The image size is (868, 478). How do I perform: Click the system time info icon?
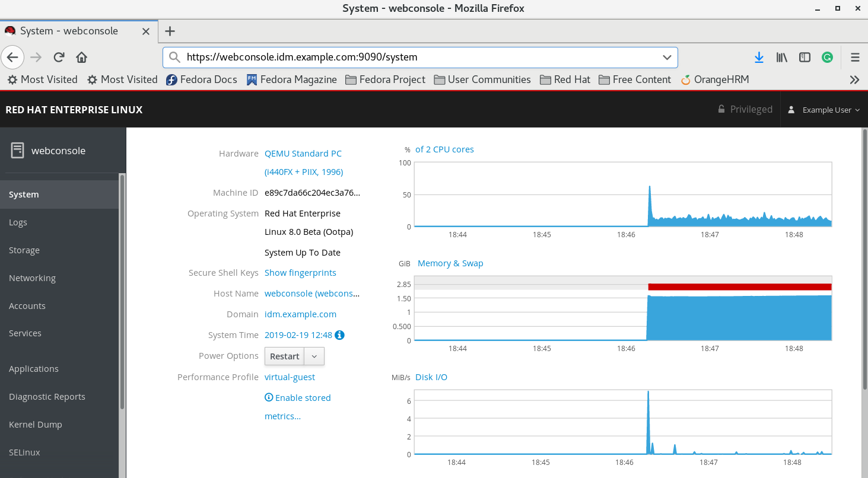[x=339, y=335]
